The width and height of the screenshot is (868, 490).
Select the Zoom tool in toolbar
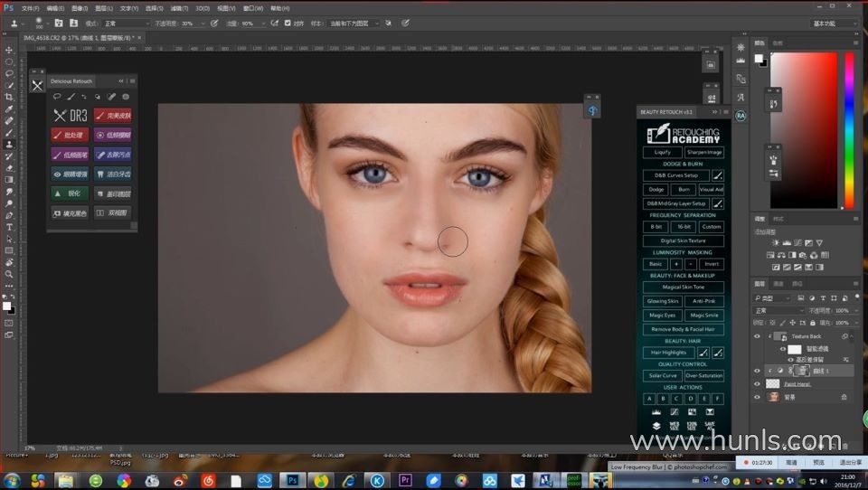pos(9,274)
